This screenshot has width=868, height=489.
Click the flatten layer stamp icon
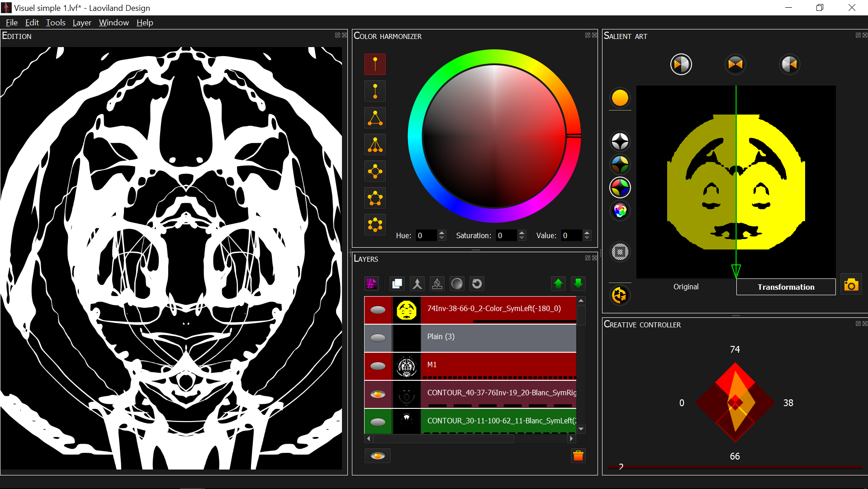[x=437, y=284]
